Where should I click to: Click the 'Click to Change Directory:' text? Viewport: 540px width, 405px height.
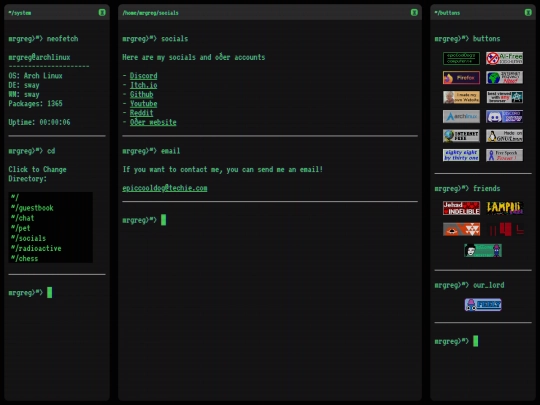[x=37, y=174]
